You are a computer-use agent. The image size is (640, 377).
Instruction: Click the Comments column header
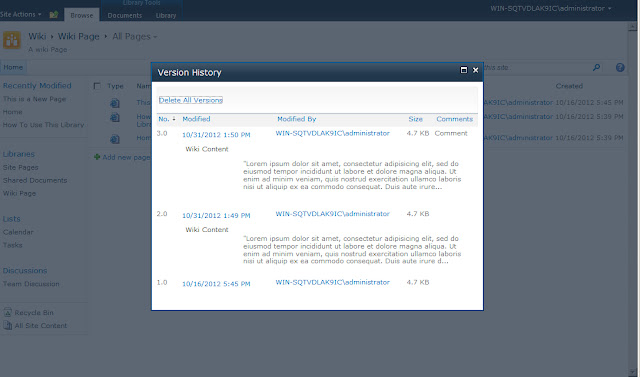(x=454, y=119)
